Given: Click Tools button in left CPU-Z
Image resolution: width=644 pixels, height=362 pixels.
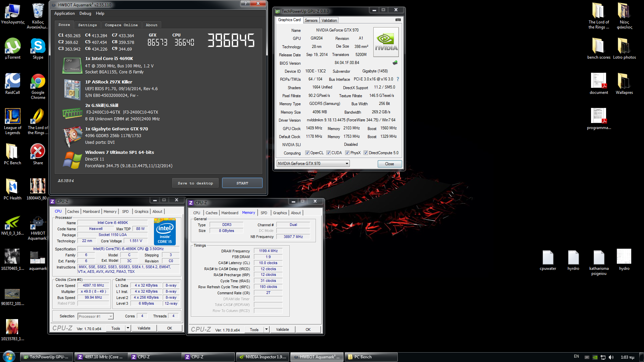Looking at the screenshot, I should point(116,328).
